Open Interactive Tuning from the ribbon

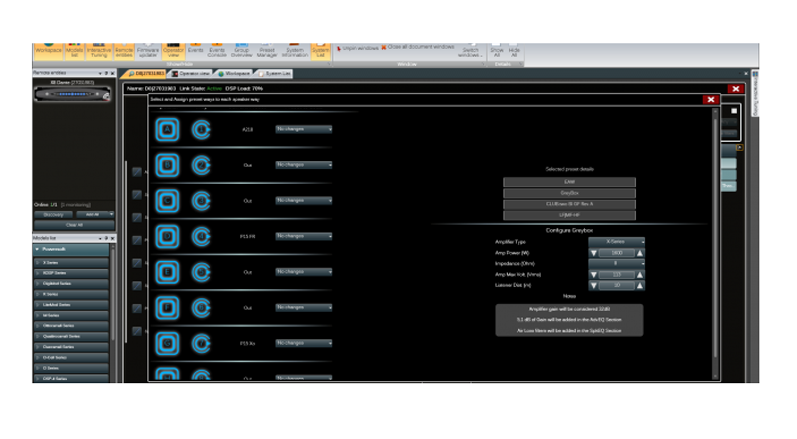pos(99,51)
